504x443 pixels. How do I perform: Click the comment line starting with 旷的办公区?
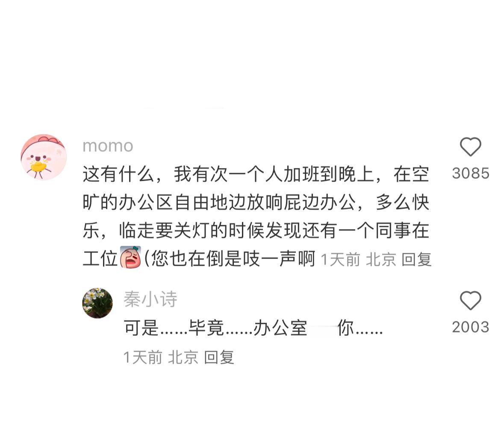click(256, 202)
